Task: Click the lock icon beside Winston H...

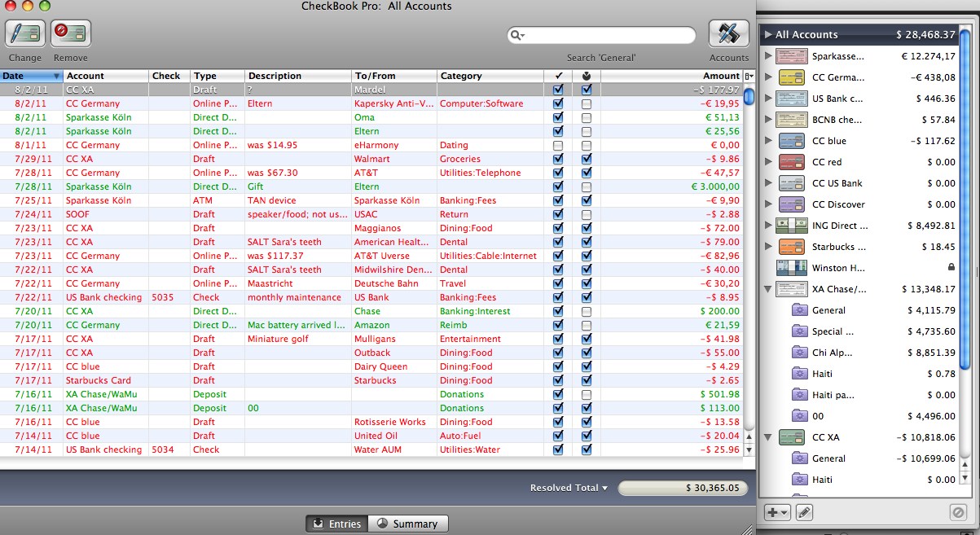Action: point(951,267)
